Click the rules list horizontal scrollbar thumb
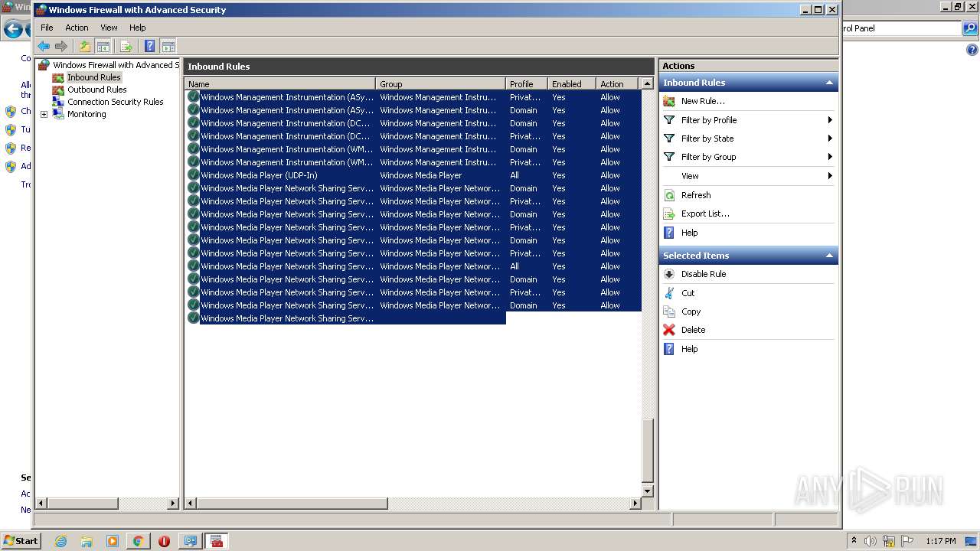The height and width of the screenshot is (551, 980). click(x=292, y=504)
